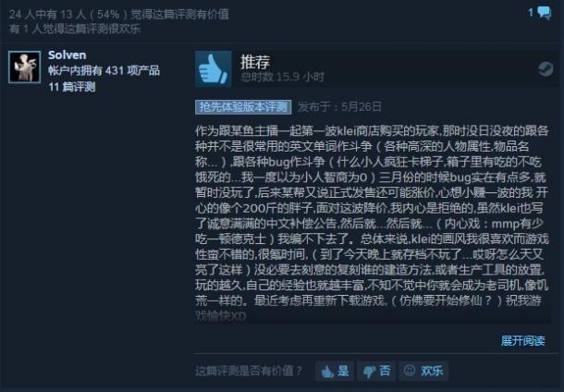This screenshot has height=392, width=564.
Task: Click the 推荐 review title
Action: 255,62
